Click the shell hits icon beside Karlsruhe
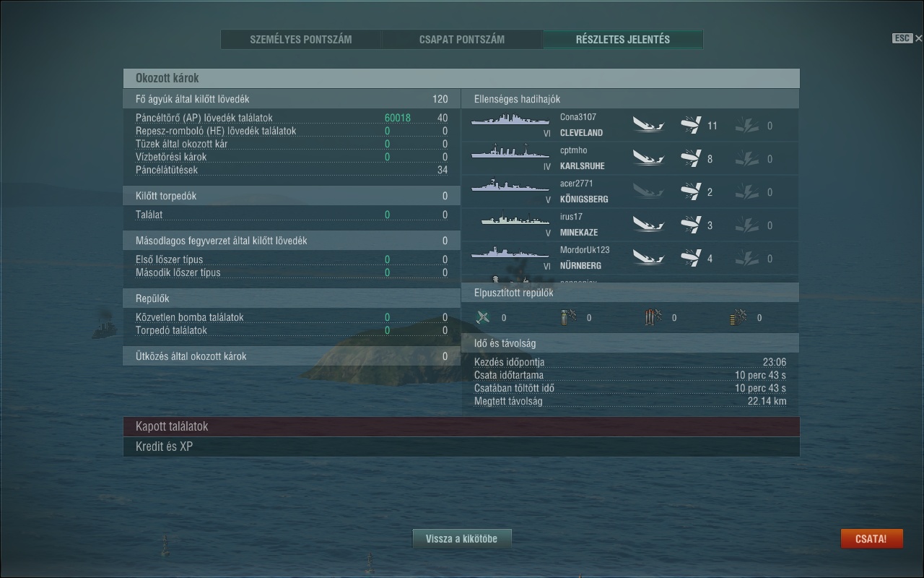Image resolution: width=924 pixels, height=578 pixels. (691, 158)
